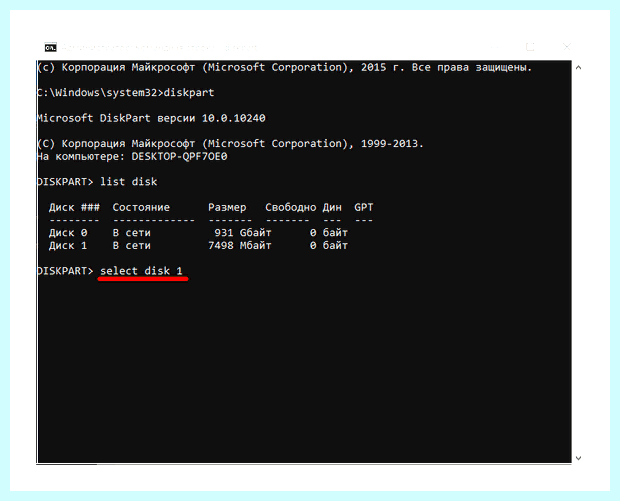Click the scroll up arrow of the console
The height and width of the screenshot is (501, 620).
pyautogui.click(x=578, y=68)
